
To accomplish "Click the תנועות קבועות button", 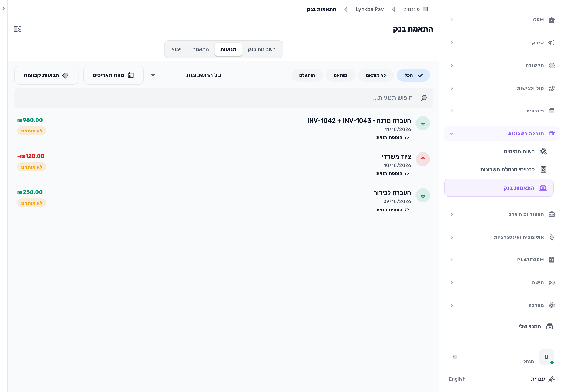I will coord(46,75).
